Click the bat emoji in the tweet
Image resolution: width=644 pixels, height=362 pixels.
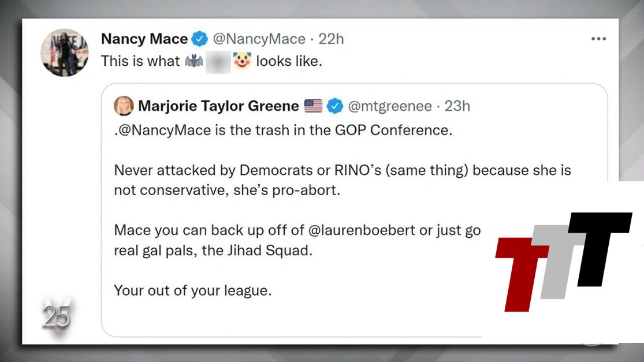click(194, 61)
